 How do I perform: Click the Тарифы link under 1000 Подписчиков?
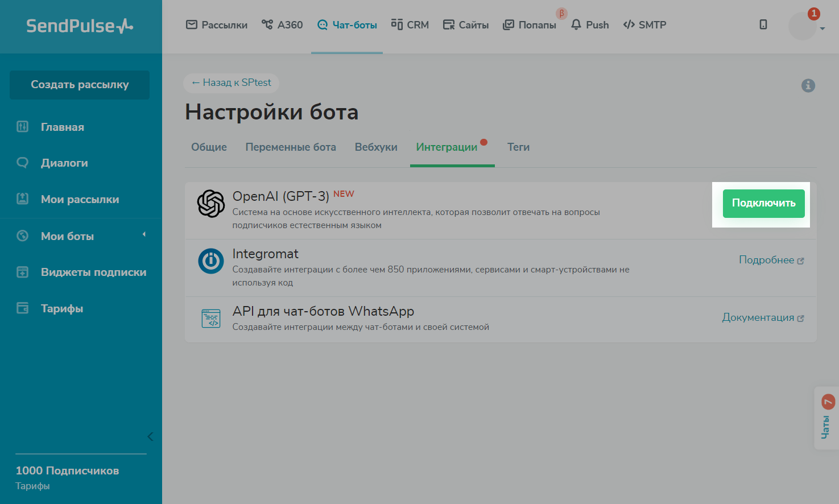coord(32,486)
